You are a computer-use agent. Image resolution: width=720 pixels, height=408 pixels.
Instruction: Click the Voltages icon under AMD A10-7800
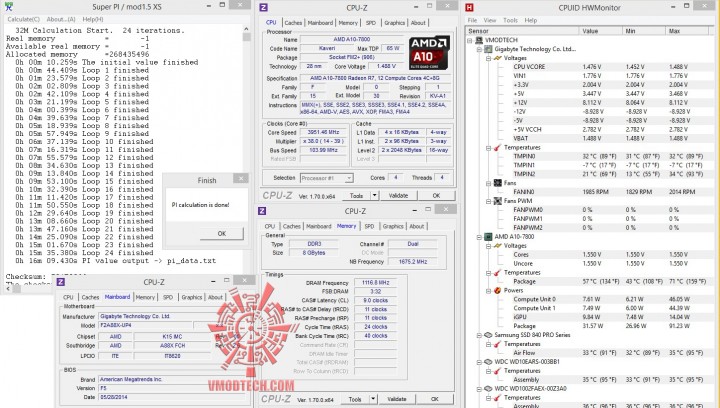tap(498, 246)
